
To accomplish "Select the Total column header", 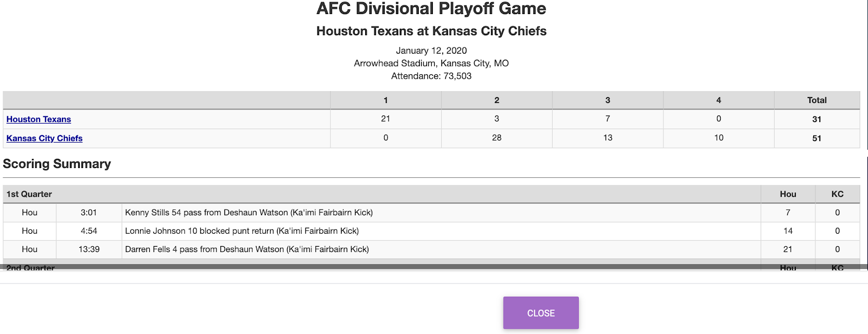I will [x=816, y=100].
